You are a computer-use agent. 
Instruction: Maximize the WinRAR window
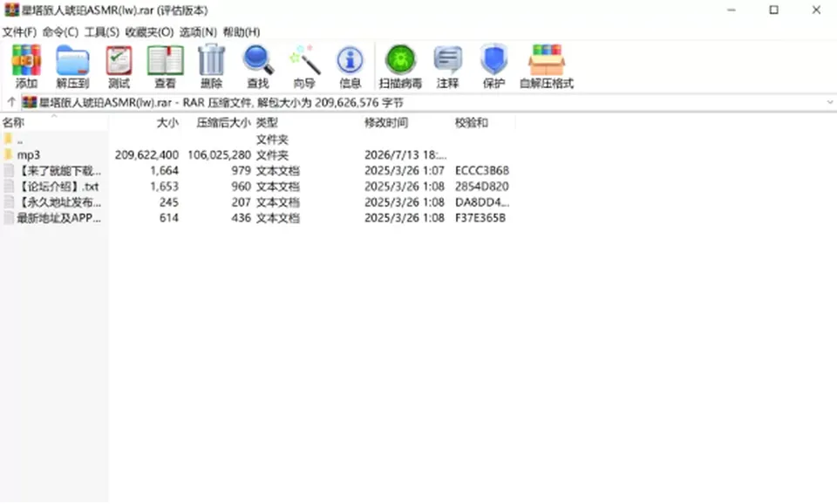click(x=773, y=10)
